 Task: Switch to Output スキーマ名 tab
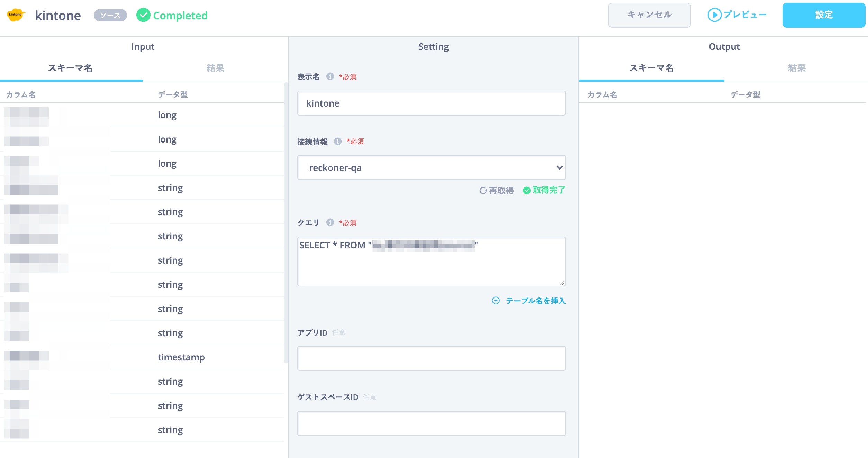click(x=652, y=68)
